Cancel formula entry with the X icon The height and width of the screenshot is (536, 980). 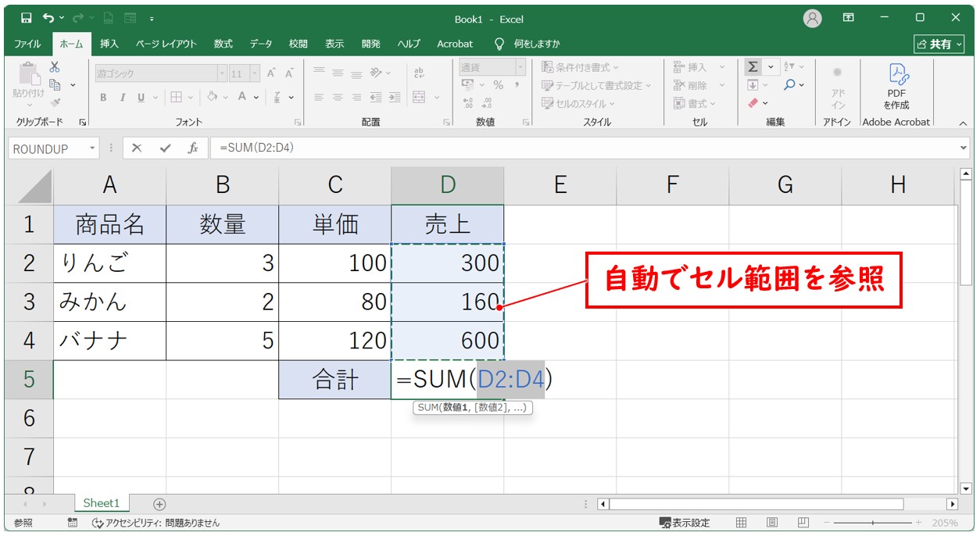137,148
